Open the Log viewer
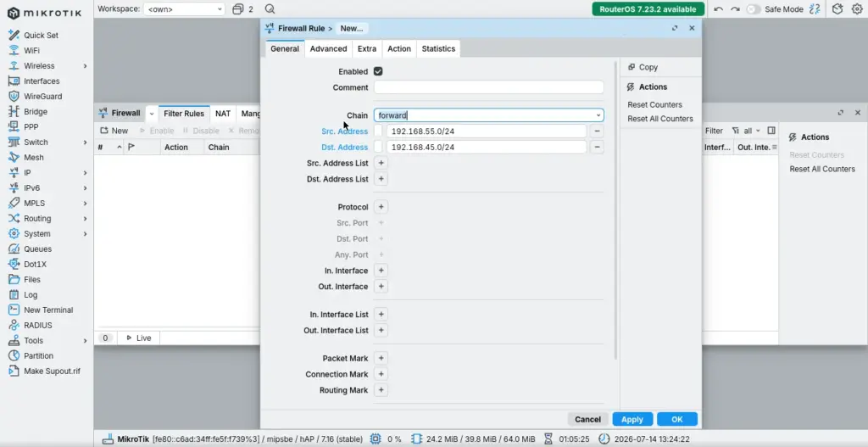868x447 pixels. pyautogui.click(x=31, y=294)
